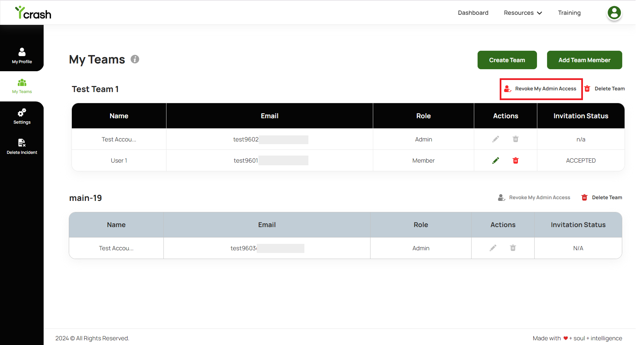Click the test9602 email cell
Image resolution: width=644 pixels, height=345 pixels.
tap(269, 139)
